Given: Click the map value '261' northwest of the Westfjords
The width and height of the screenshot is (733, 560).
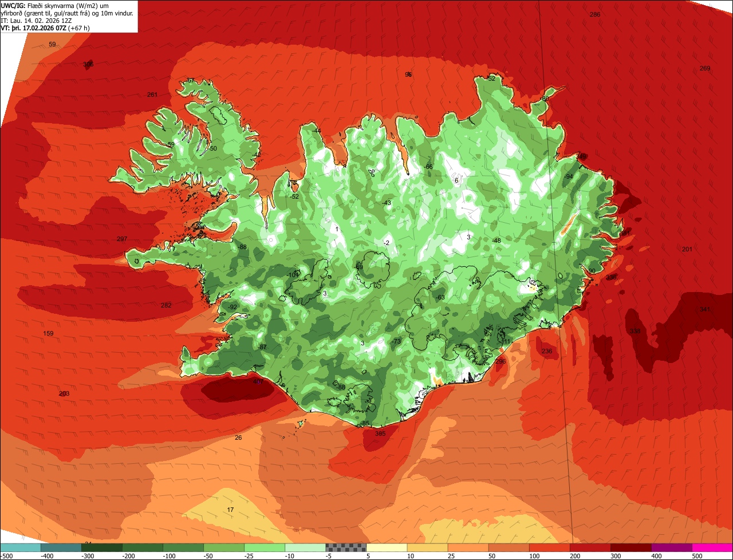Looking at the screenshot, I should click(152, 94).
